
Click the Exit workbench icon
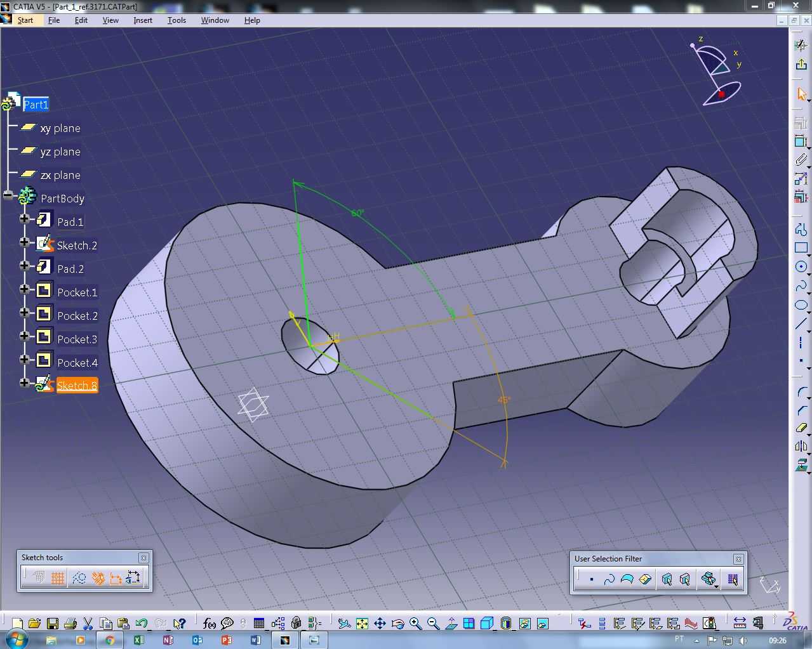pos(801,64)
